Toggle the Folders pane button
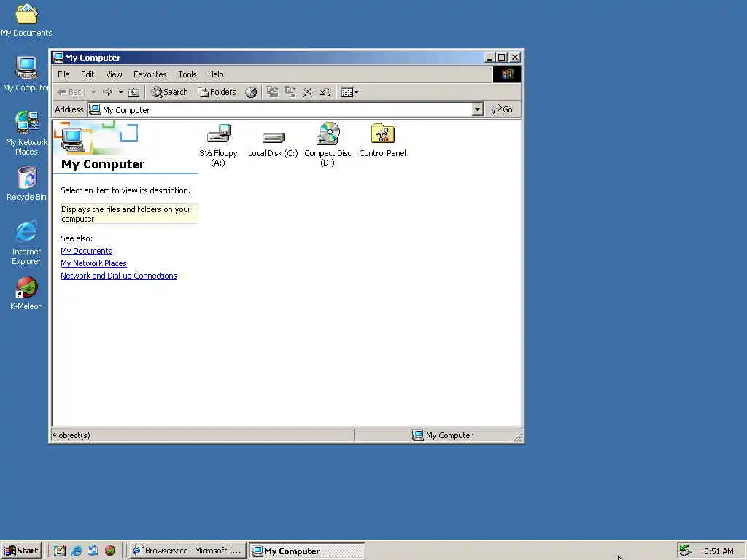This screenshot has width=747, height=560. coord(217,92)
